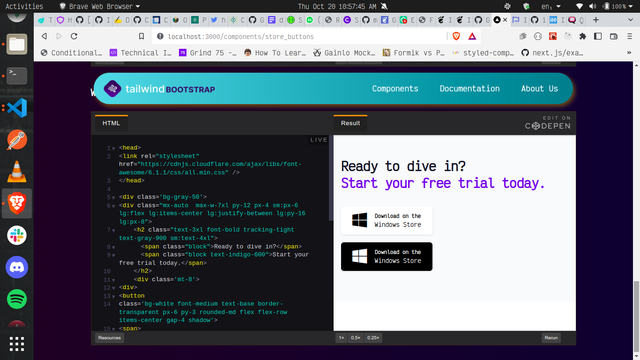640x360 pixels.
Task: Toggle the notifications bell in top bar
Action: click(384, 6)
